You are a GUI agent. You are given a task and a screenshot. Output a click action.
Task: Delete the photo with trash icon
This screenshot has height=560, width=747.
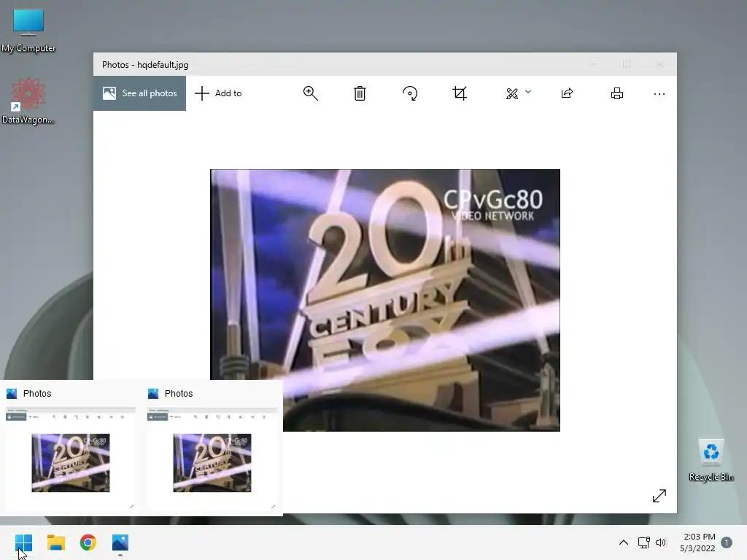click(x=360, y=93)
